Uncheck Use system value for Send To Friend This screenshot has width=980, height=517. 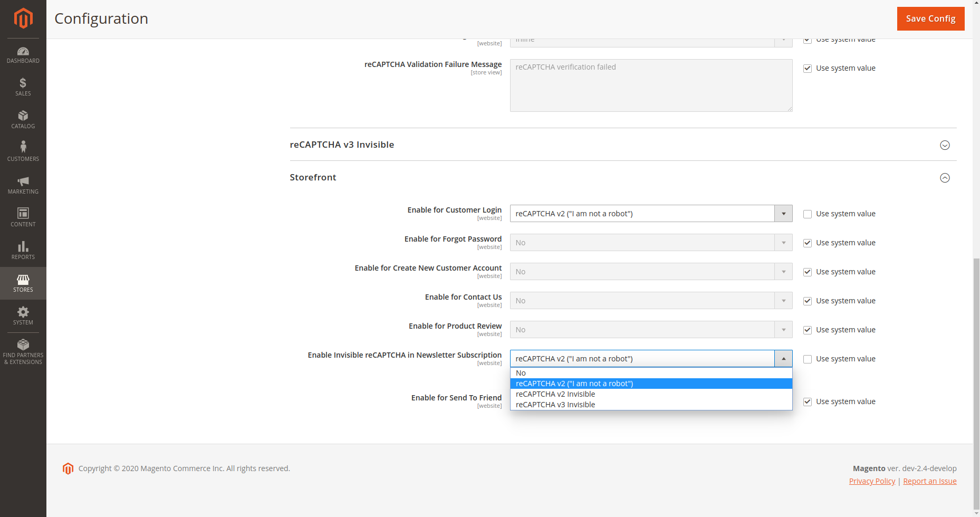[x=808, y=402]
